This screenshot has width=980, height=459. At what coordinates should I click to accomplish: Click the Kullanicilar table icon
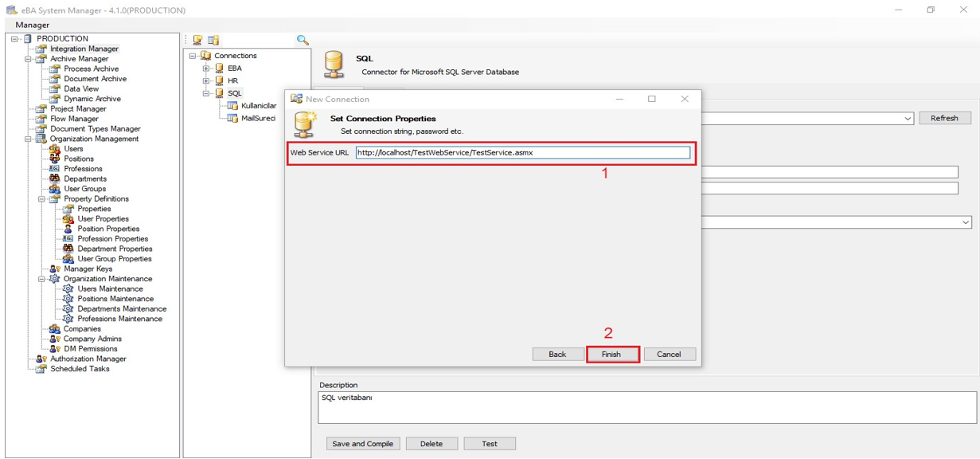pyautogui.click(x=232, y=105)
